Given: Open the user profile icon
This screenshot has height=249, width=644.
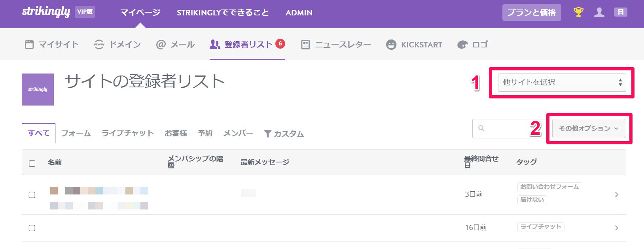Looking at the screenshot, I should [x=599, y=12].
